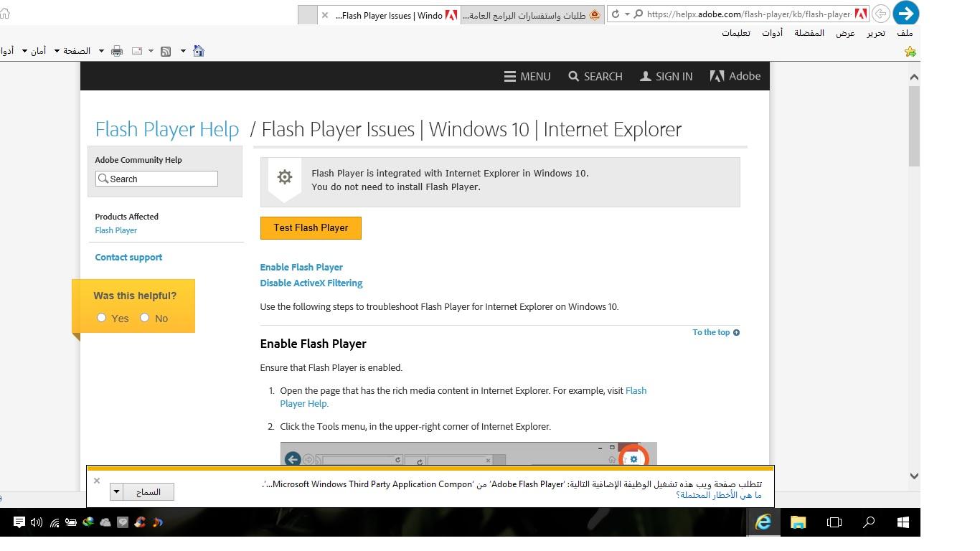Viewport: 980px width, 551px height.
Task: Click SEARCH in the Adobe header
Action: coord(595,76)
